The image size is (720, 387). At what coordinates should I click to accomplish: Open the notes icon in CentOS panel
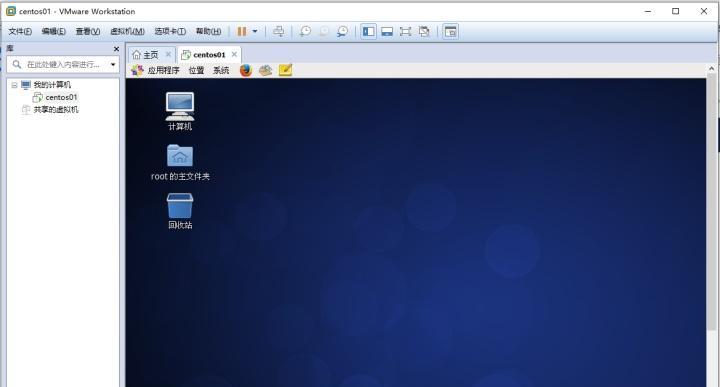tap(285, 70)
